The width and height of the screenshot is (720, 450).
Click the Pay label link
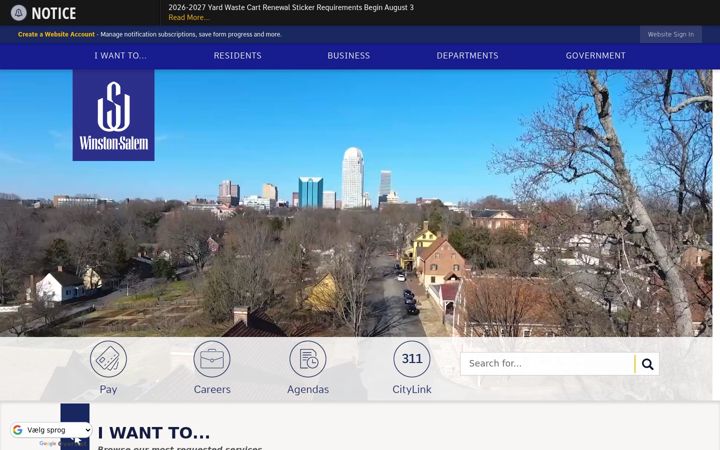108,389
